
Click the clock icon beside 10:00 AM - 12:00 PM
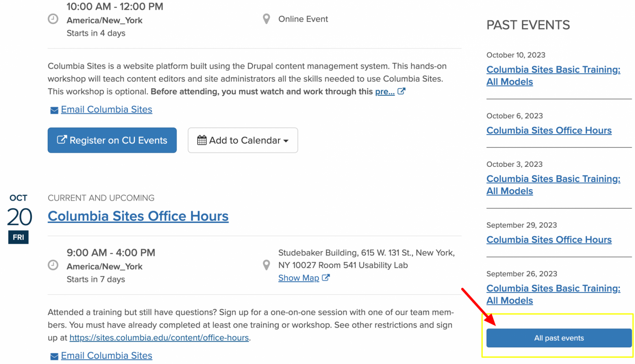[53, 19]
